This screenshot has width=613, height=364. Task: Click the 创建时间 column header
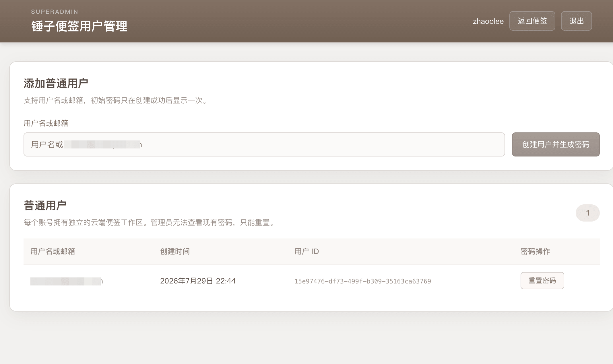pyautogui.click(x=175, y=251)
